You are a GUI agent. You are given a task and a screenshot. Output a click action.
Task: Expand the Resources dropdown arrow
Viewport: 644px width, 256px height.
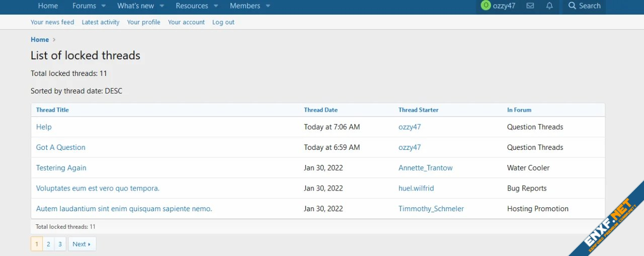[216, 6]
